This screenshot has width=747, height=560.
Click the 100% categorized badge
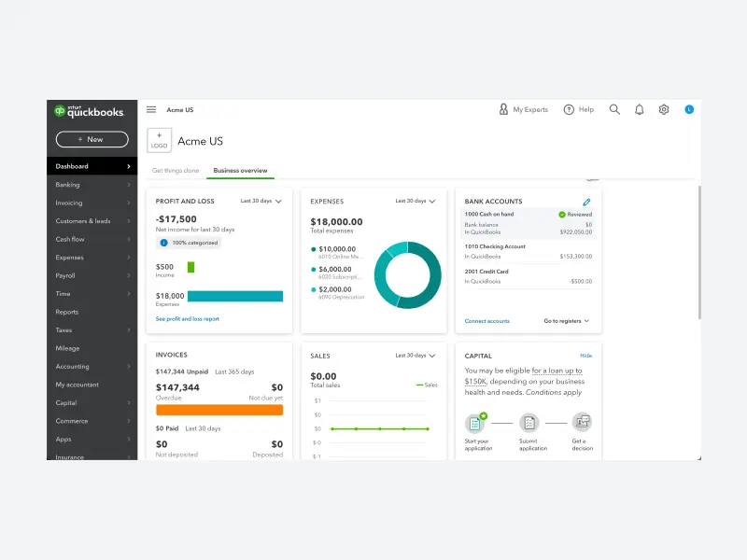190,243
